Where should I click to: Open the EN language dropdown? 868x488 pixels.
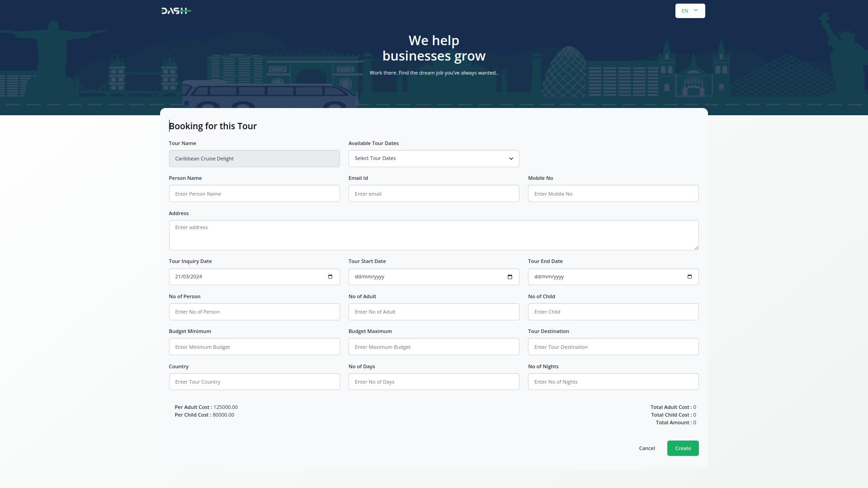(690, 11)
